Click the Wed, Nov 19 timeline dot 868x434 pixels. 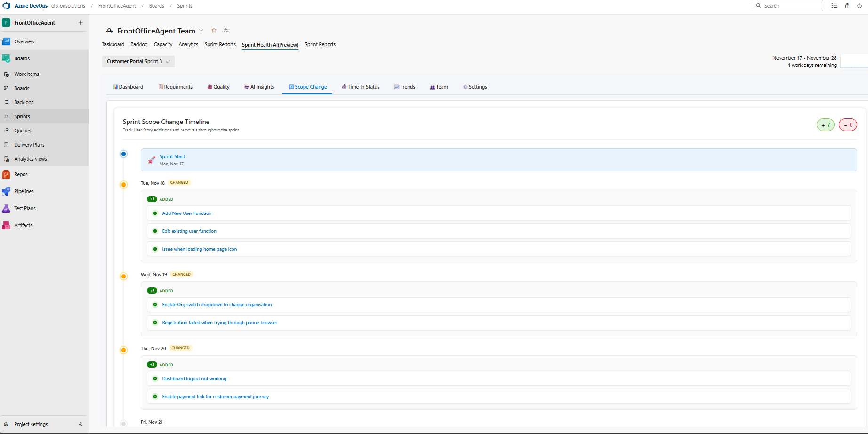tap(124, 277)
